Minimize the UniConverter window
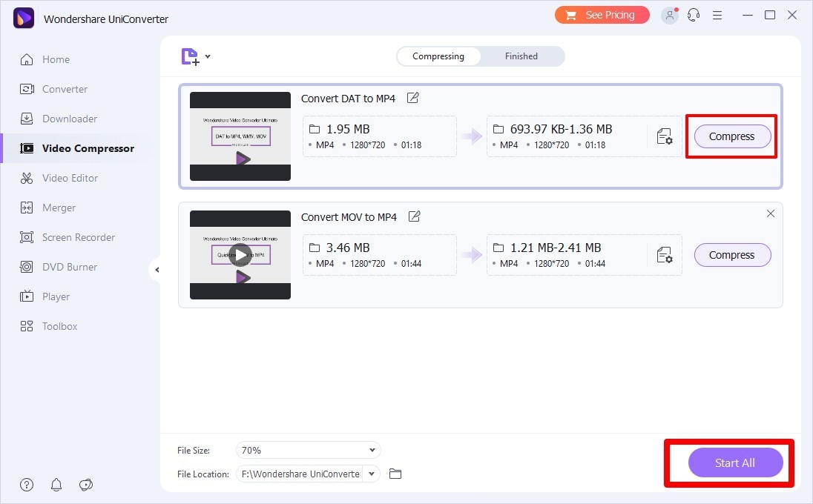Image resolution: width=813 pixels, height=504 pixels. click(x=747, y=15)
